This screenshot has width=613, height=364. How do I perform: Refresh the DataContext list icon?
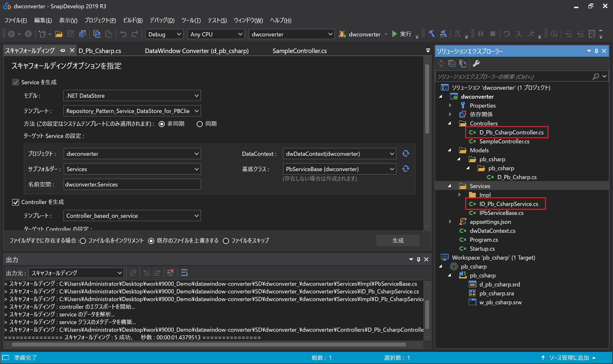pyautogui.click(x=405, y=154)
